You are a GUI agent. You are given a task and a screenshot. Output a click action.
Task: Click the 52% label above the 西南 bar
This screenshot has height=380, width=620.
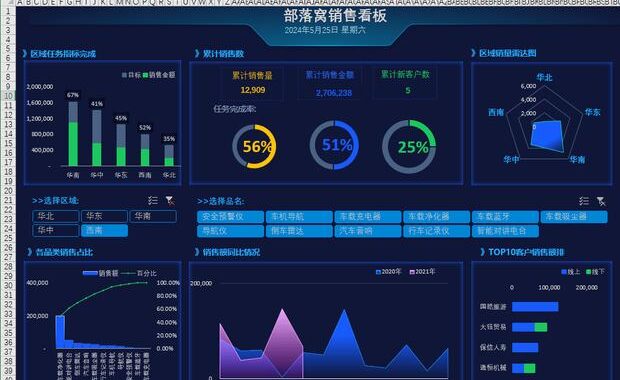click(145, 128)
